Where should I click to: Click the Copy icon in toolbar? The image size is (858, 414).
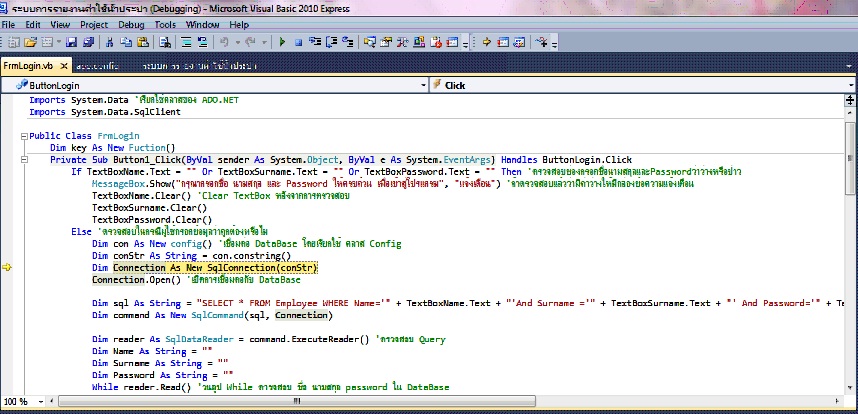click(126, 42)
